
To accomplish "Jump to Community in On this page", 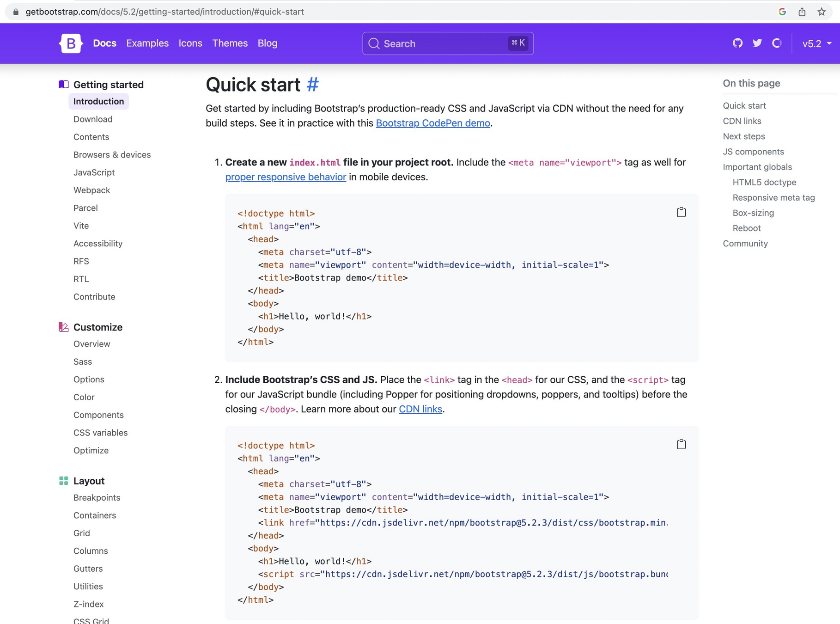I will (x=745, y=244).
